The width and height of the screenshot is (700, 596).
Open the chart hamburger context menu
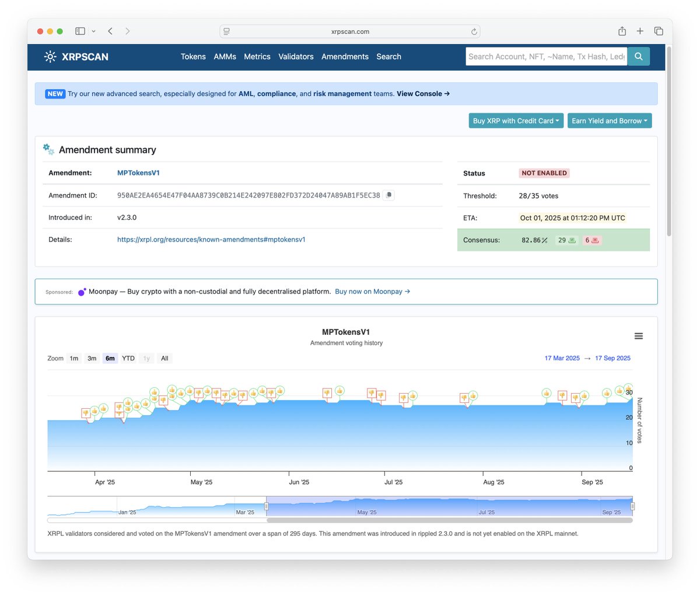[638, 336]
